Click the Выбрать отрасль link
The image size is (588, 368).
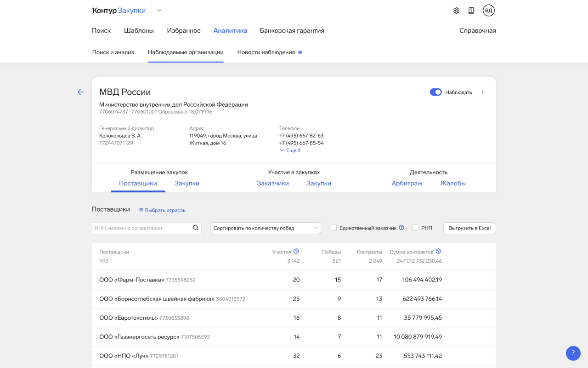click(165, 210)
